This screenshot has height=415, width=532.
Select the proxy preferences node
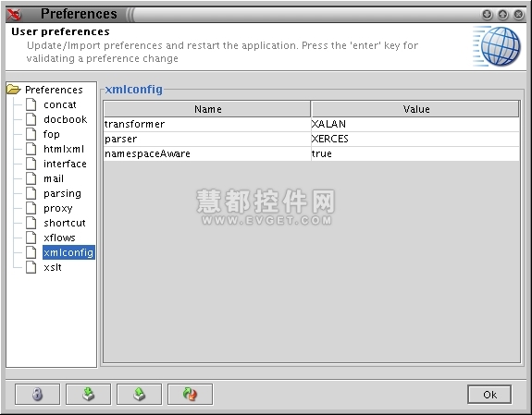click(x=58, y=208)
